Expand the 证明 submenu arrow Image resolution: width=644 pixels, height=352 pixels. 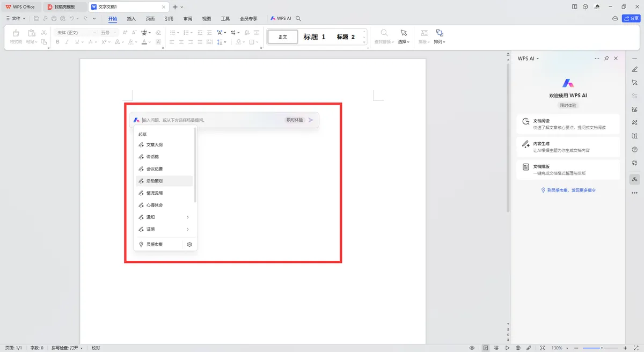(187, 230)
